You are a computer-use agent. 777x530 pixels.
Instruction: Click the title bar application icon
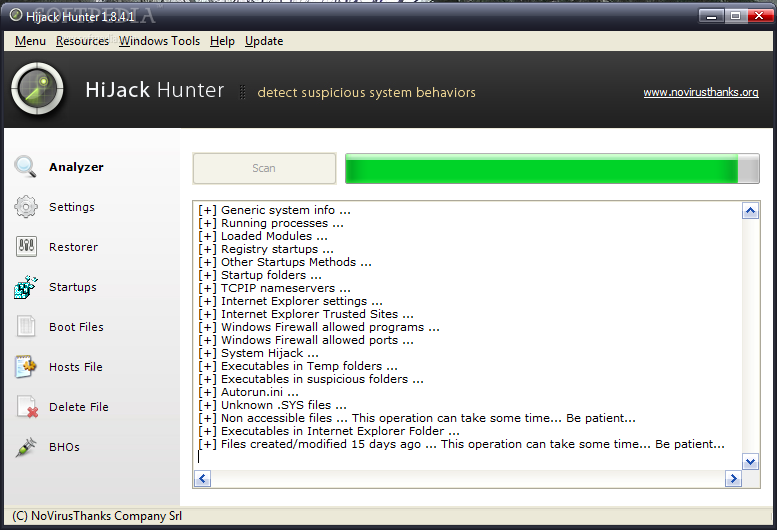16,16
